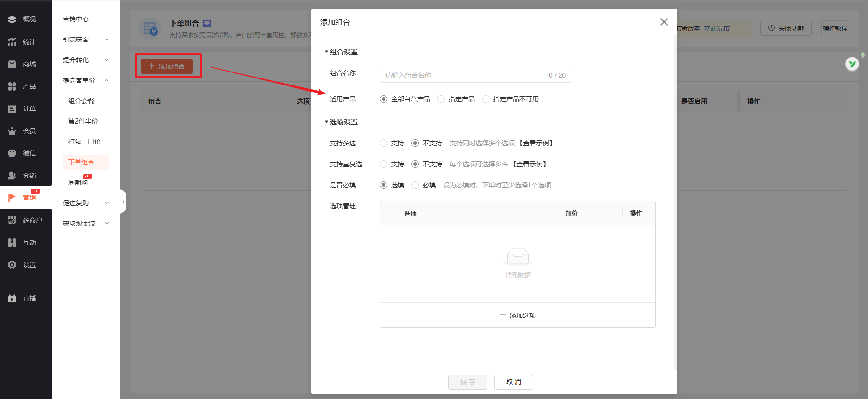Go to 周期购 menu item
868x399 pixels.
(x=78, y=183)
